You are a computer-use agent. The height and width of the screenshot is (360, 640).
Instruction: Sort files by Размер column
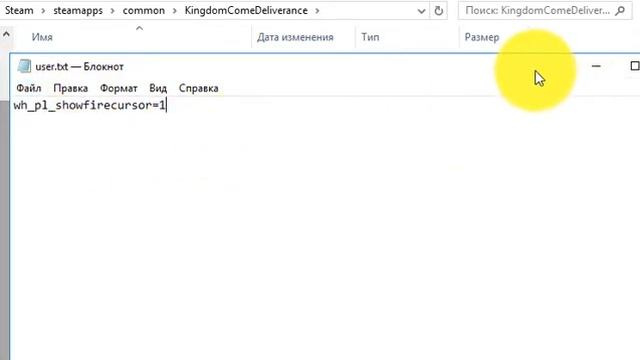tap(482, 37)
